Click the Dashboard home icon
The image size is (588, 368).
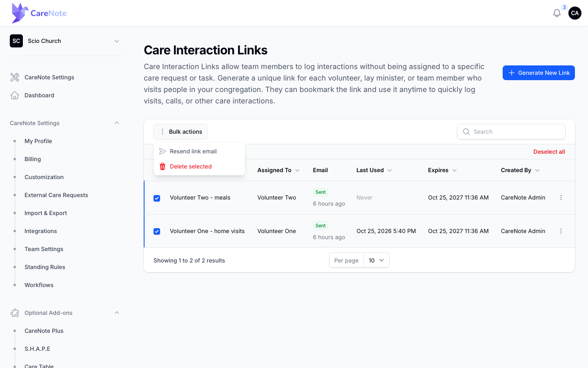pos(15,95)
